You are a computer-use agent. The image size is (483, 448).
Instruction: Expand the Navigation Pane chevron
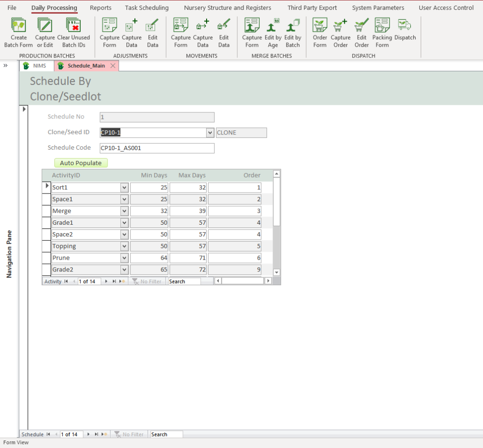click(x=5, y=66)
